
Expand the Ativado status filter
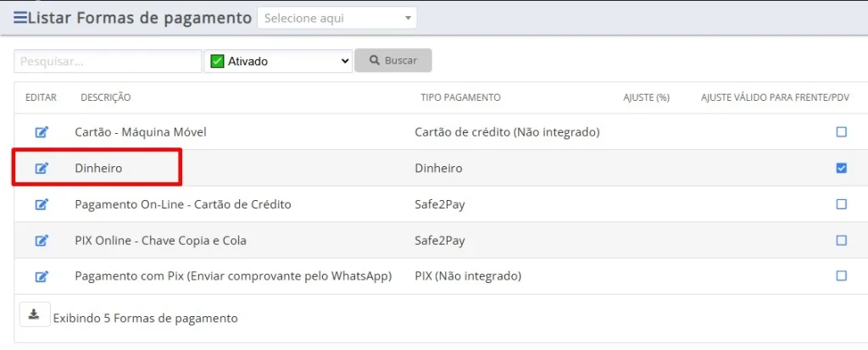tap(278, 61)
